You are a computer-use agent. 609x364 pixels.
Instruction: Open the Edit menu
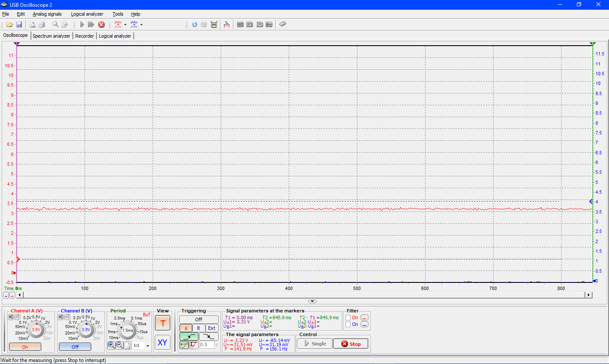pyautogui.click(x=21, y=14)
